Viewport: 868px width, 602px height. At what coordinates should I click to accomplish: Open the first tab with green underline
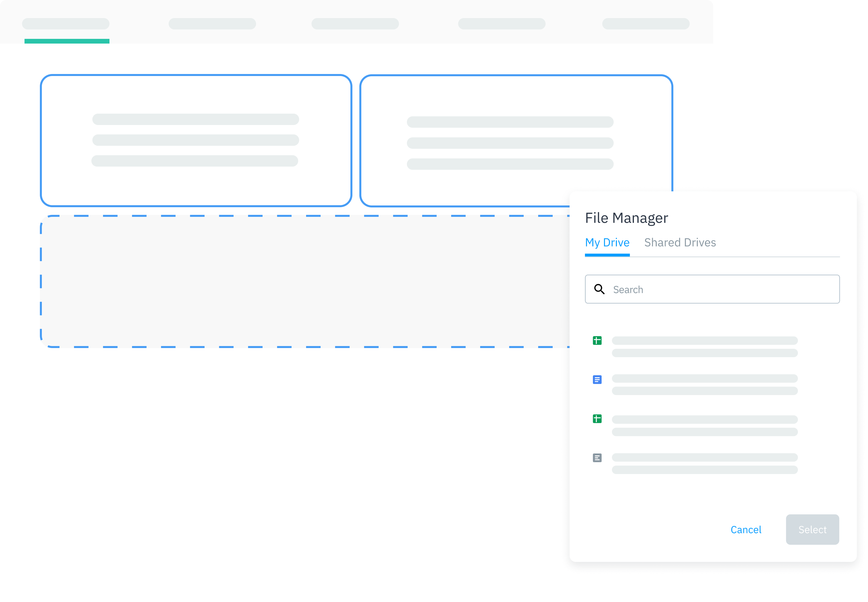(66, 24)
